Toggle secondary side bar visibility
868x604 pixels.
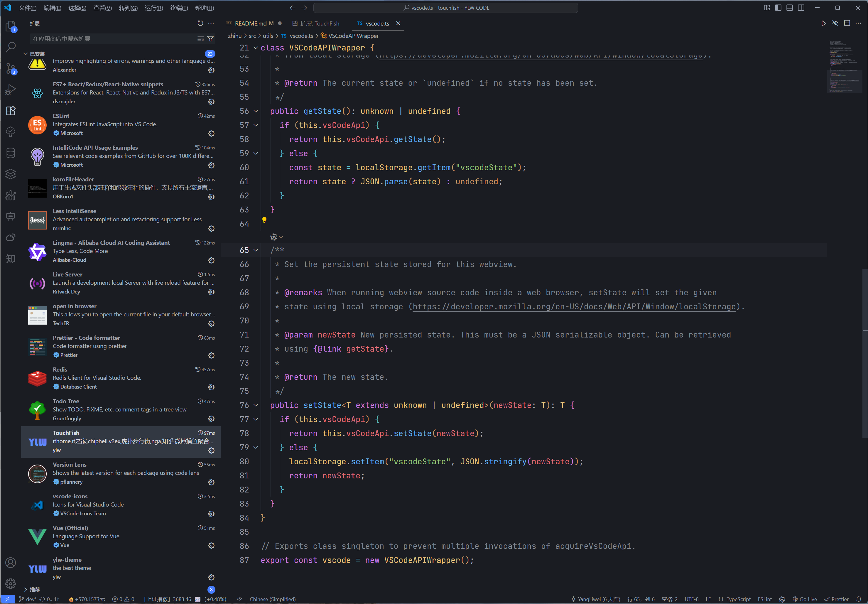point(801,8)
